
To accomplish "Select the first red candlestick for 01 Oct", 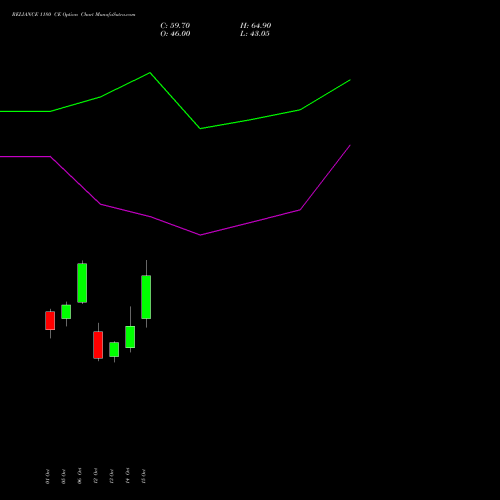I will (50, 321).
